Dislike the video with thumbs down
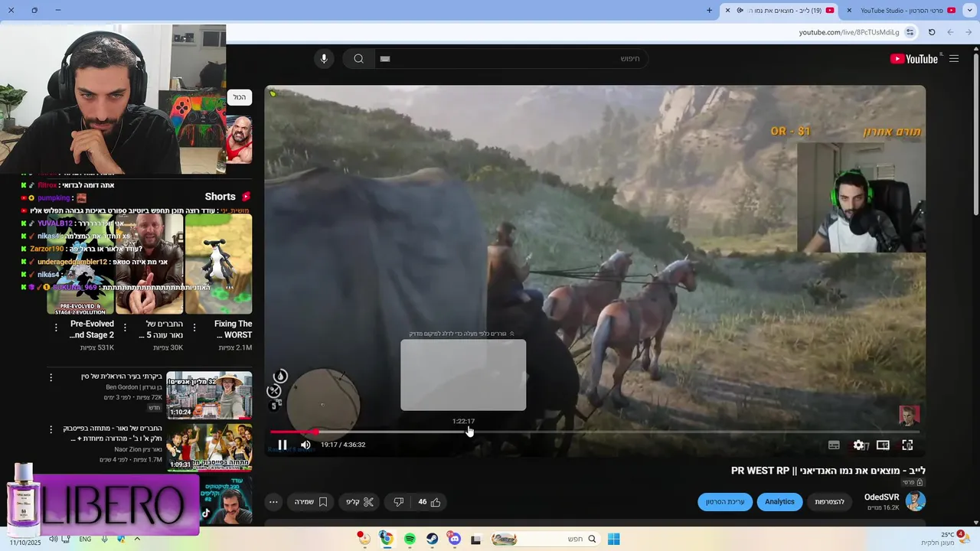The width and height of the screenshot is (980, 551). tap(398, 502)
